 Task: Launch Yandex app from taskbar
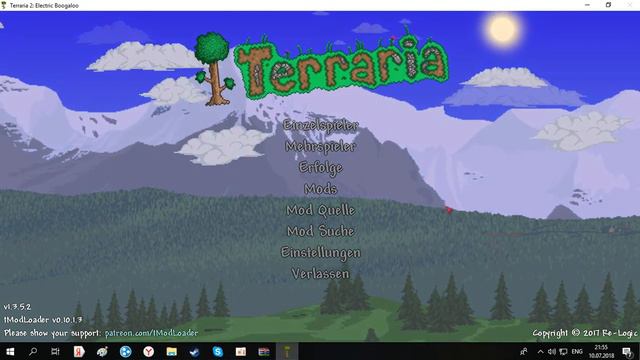click(x=79, y=351)
